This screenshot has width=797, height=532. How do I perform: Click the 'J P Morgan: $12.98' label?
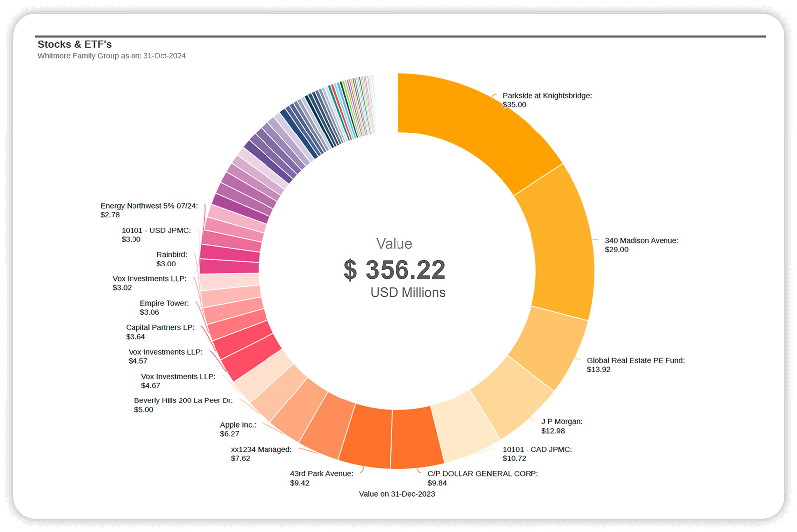tap(562, 426)
